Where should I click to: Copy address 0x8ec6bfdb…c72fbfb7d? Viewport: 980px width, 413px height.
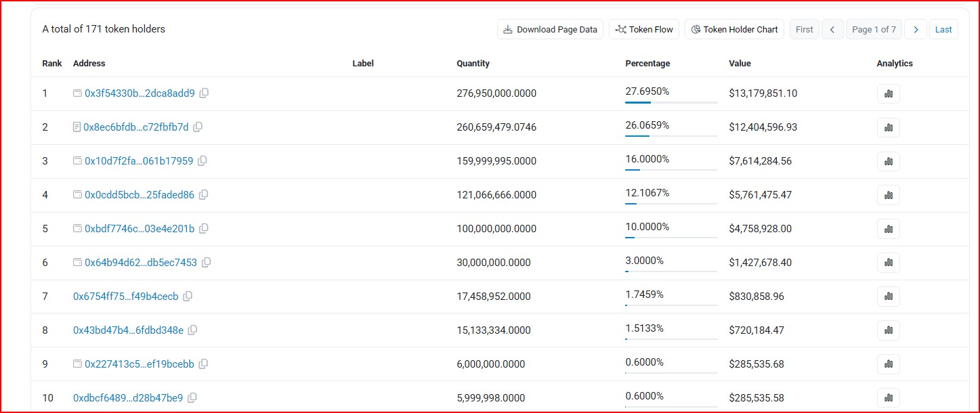[198, 127]
